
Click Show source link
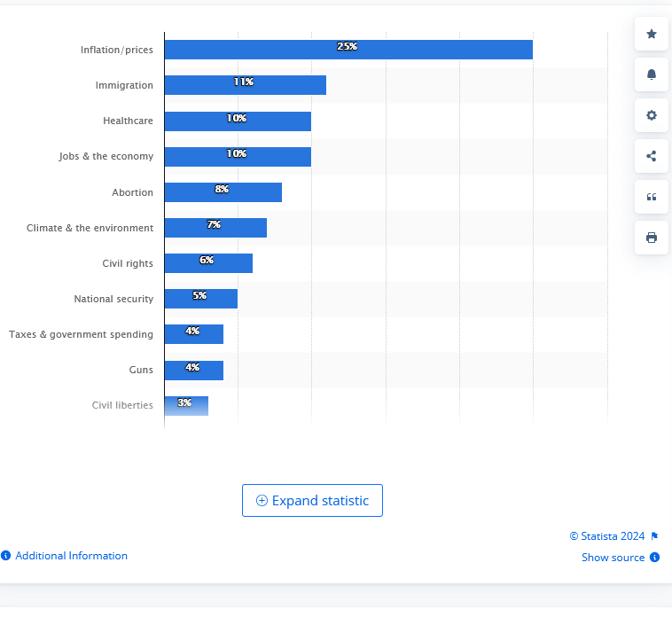tap(613, 558)
